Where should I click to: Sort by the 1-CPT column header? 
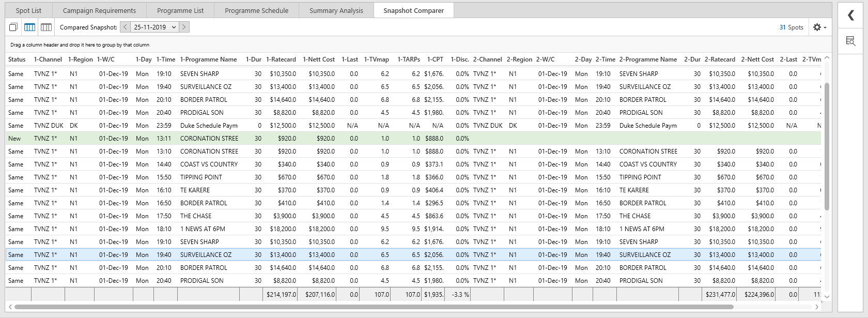point(435,59)
